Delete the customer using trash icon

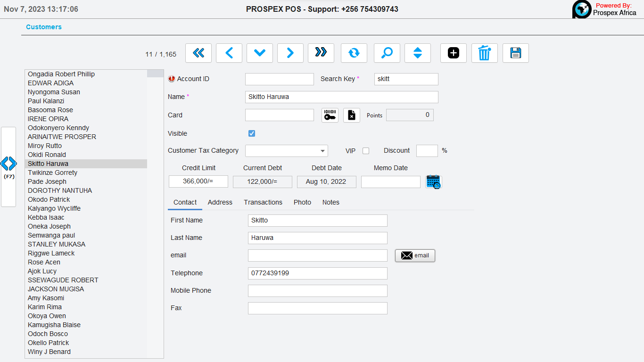coord(485,53)
